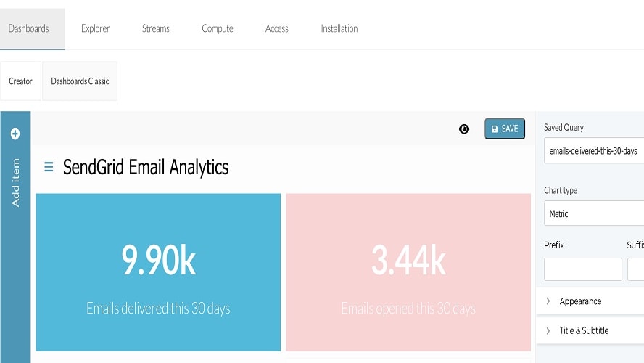Click into the Prefix input field
The height and width of the screenshot is (363, 644).
click(x=583, y=269)
